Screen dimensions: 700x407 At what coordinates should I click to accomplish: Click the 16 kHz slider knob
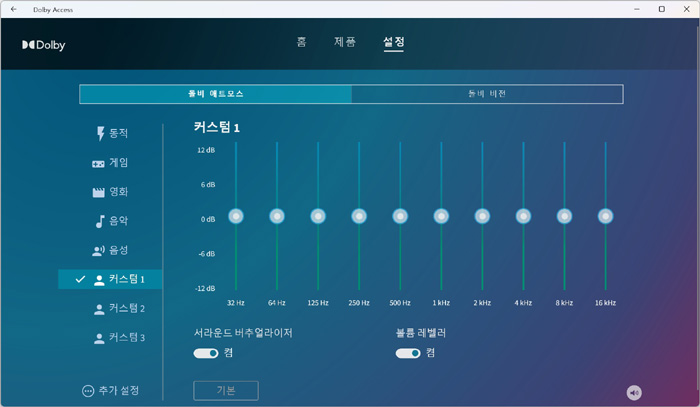coord(606,216)
